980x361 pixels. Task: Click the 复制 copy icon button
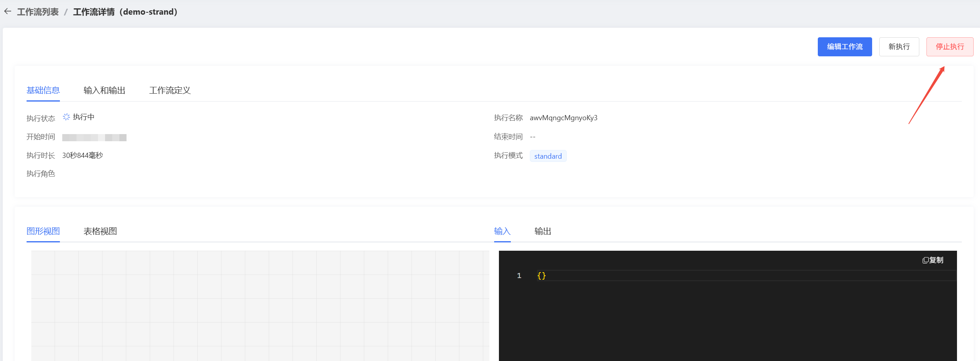(933, 260)
